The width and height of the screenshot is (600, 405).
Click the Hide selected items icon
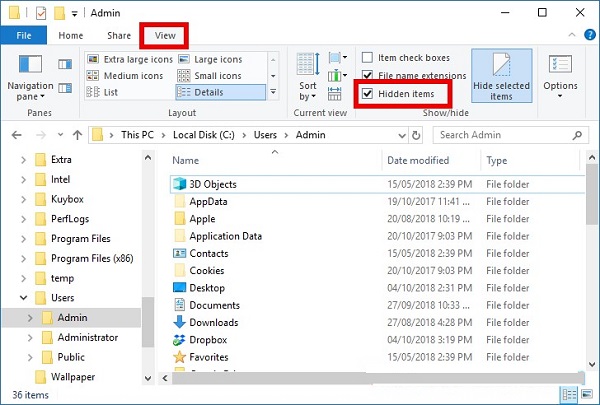tap(501, 74)
